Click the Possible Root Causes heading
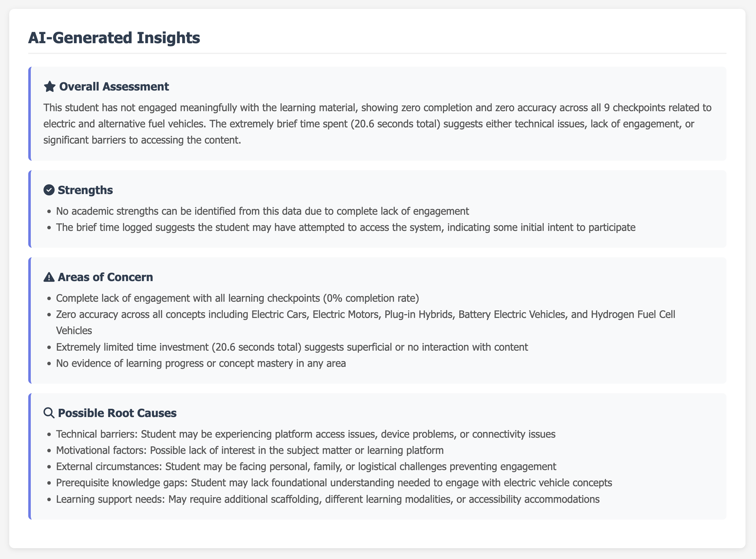756x559 pixels. tap(117, 413)
